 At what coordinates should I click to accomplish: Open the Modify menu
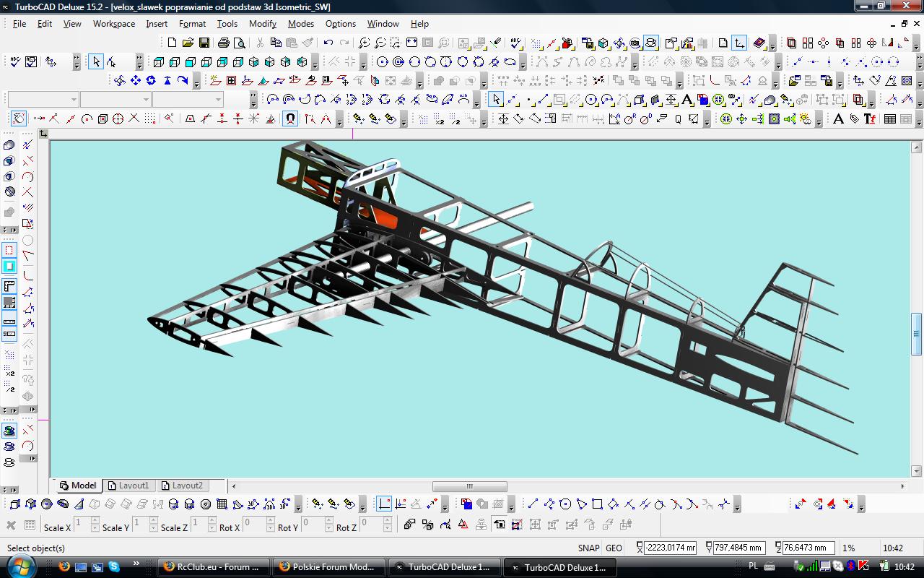click(x=263, y=24)
